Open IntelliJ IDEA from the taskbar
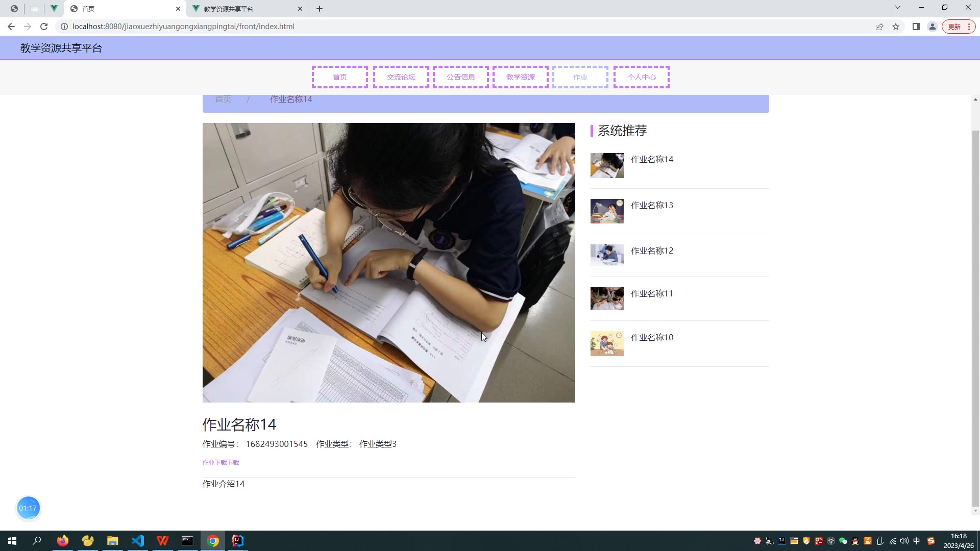This screenshot has width=980, height=551. tap(238, 541)
